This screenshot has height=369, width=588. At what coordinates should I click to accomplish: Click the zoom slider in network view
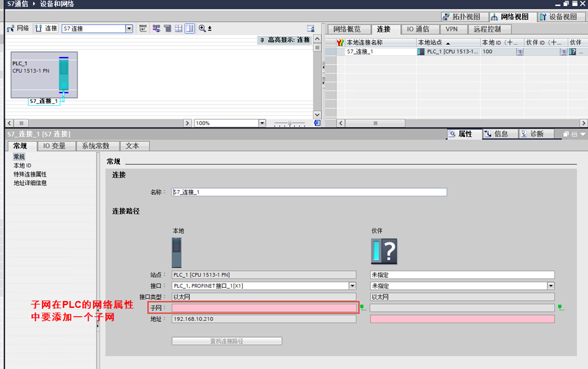coord(289,123)
